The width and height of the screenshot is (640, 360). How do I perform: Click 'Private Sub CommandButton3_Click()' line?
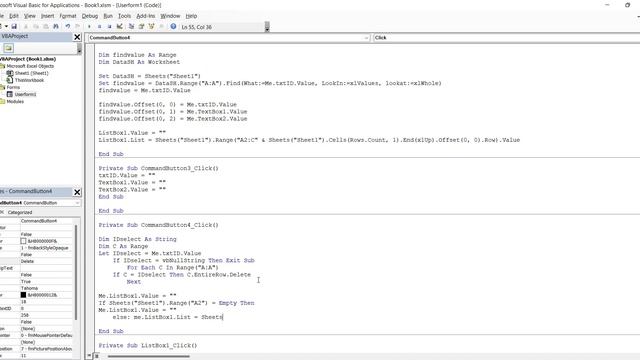click(158, 168)
